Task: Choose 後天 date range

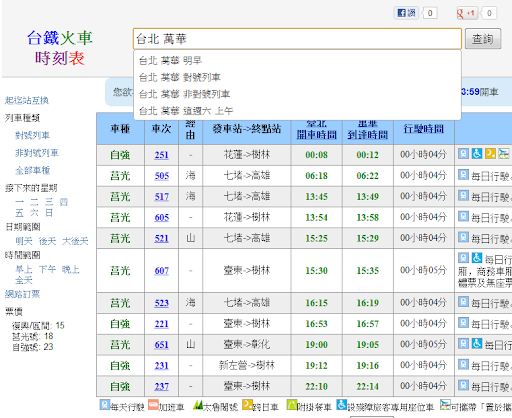Action: (47, 241)
